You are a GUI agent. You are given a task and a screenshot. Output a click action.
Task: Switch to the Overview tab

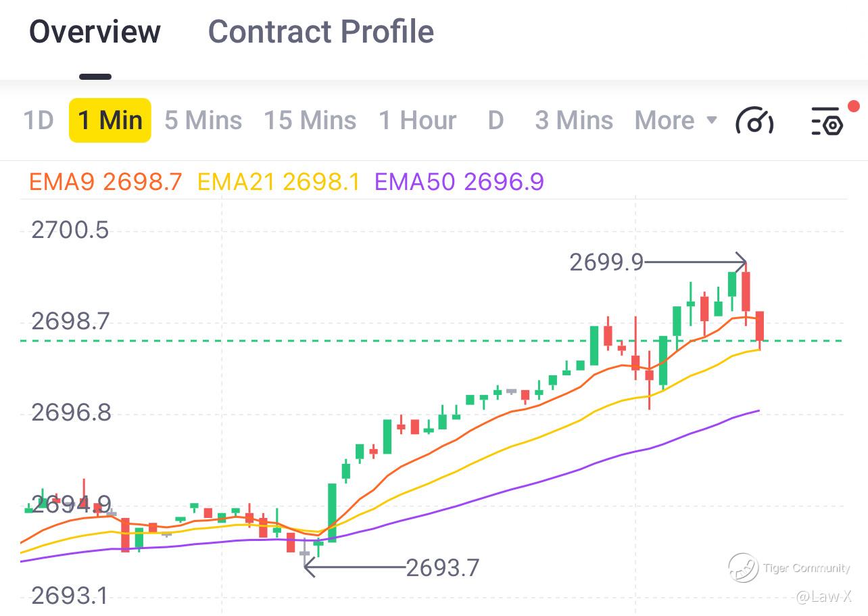pyautogui.click(x=95, y=32)
